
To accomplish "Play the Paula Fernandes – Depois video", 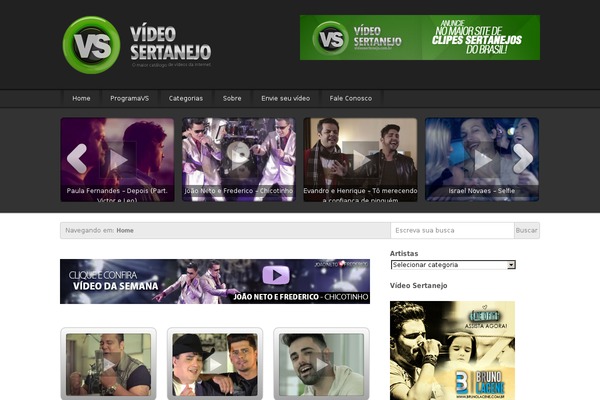I will point(118,157).
